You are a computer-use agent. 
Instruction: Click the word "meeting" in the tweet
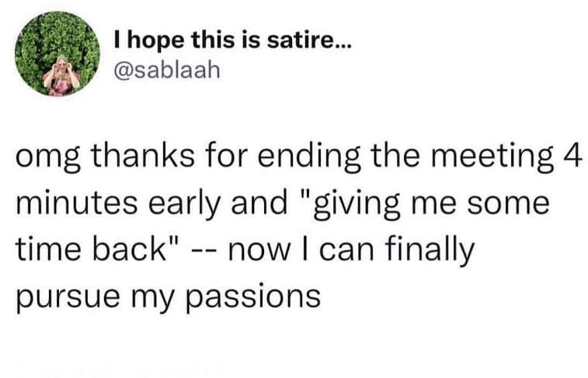click(x=489, y=159)
